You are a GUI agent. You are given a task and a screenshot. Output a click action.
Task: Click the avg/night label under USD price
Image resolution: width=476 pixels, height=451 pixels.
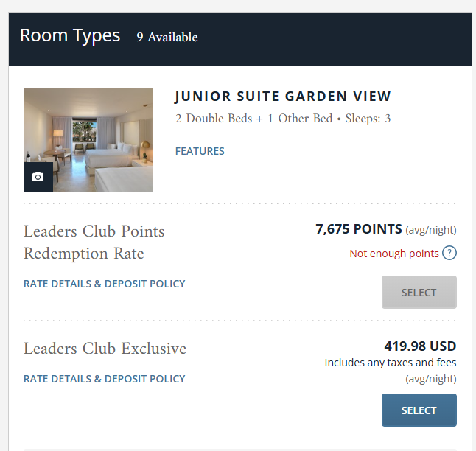tap(431, 379)
